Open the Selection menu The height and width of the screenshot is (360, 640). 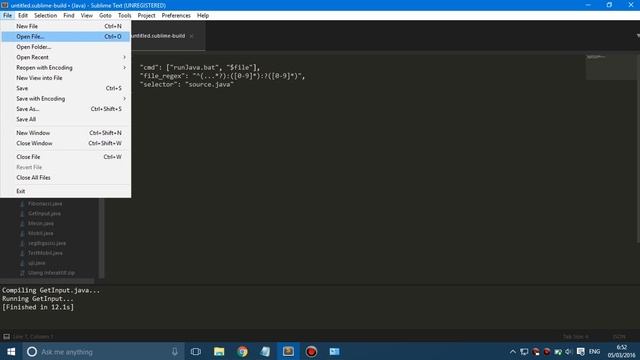click(x=45, y=16)
